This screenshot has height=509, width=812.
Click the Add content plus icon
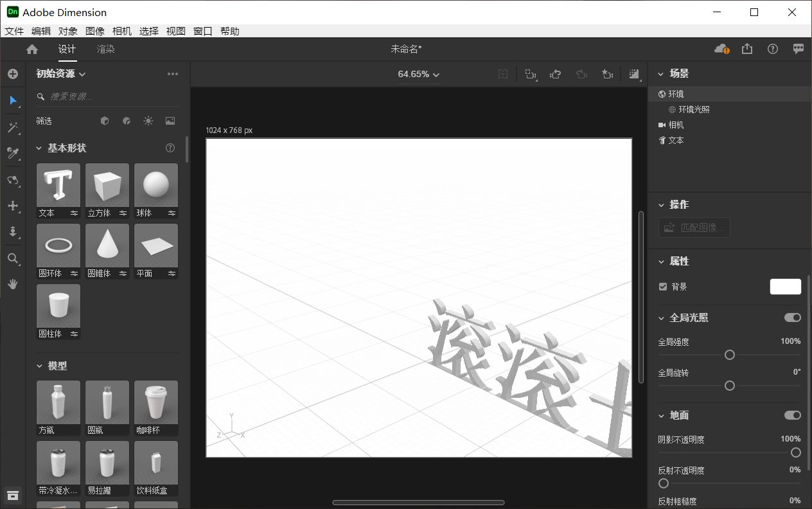click(12, 74)
